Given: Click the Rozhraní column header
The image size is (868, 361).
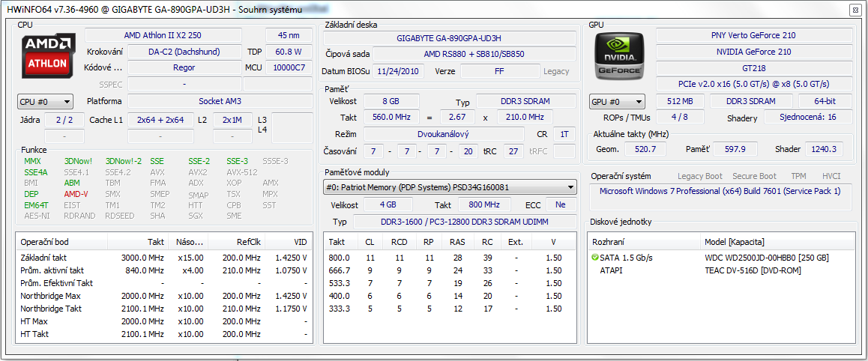Looking at the screenshot, I should pyautogui.click(x=609, y=242).
